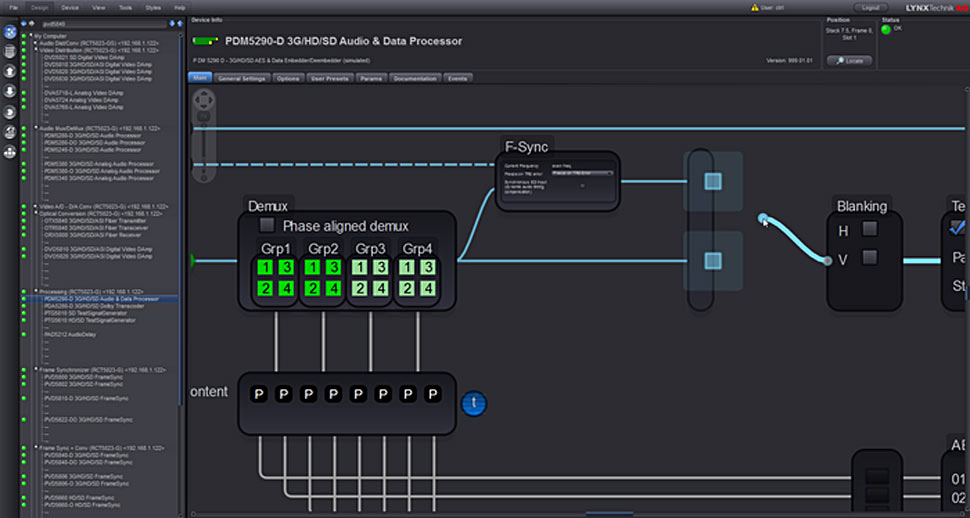The image size is (970, 518).
Task: Switch to the General Settings tab
Action: (x=242, y=79)
